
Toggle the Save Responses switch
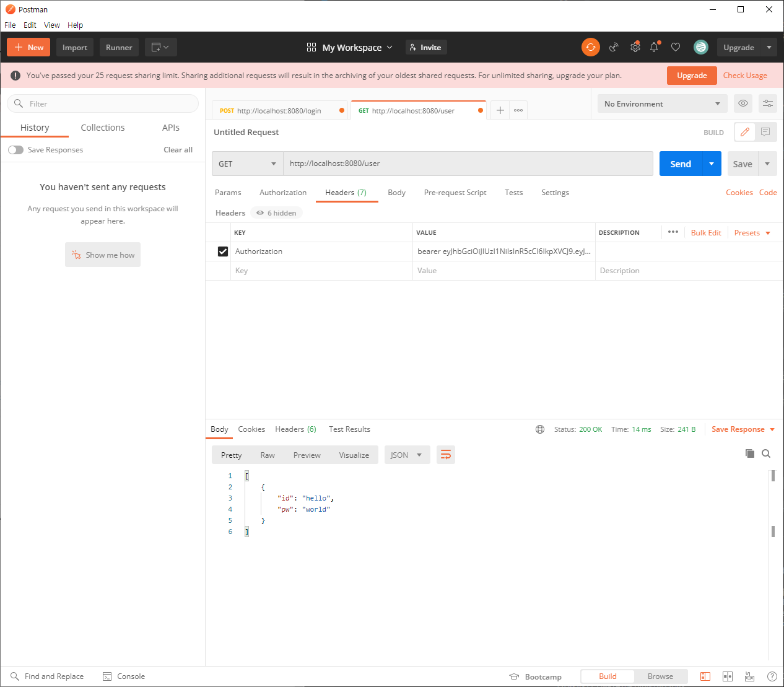pyautogui.click(x=15, y=150)
